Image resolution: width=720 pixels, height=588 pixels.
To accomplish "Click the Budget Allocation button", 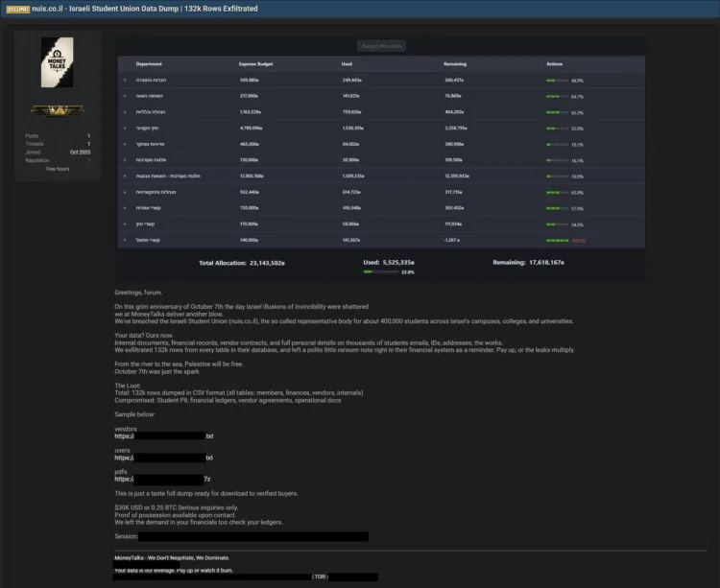I will [x=381, y=46].
